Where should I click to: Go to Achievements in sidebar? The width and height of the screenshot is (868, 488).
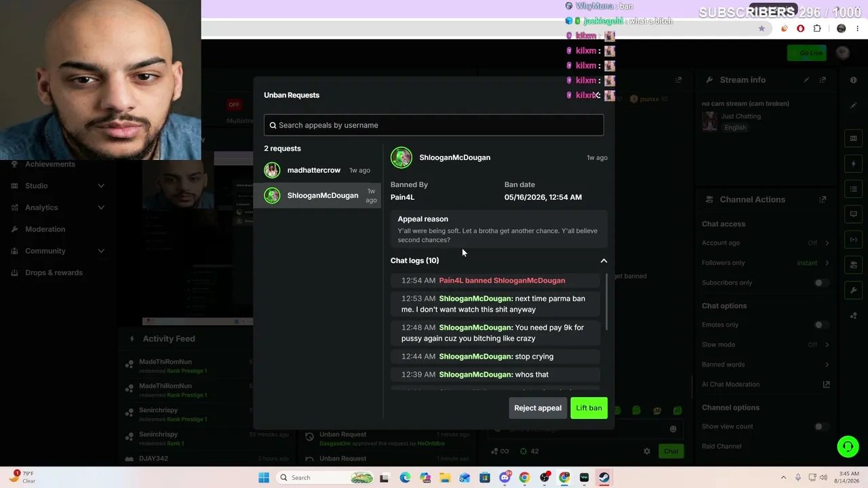50,164
